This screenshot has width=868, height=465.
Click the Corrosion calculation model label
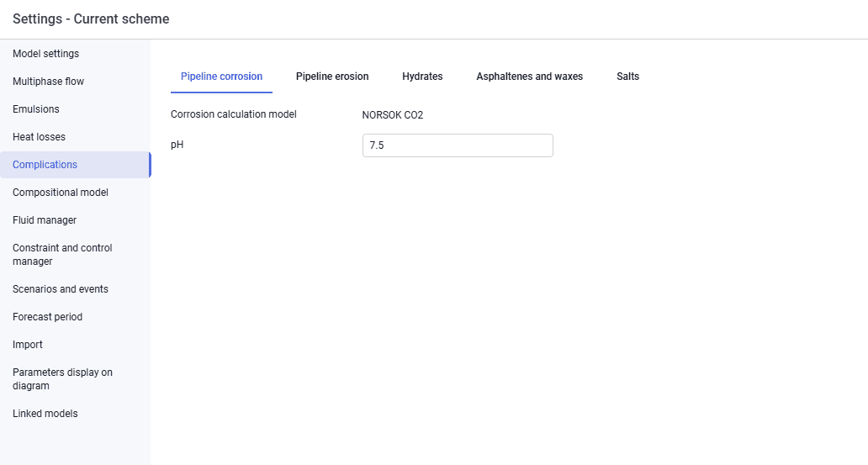pyautogui.click(x=234, y=114)
